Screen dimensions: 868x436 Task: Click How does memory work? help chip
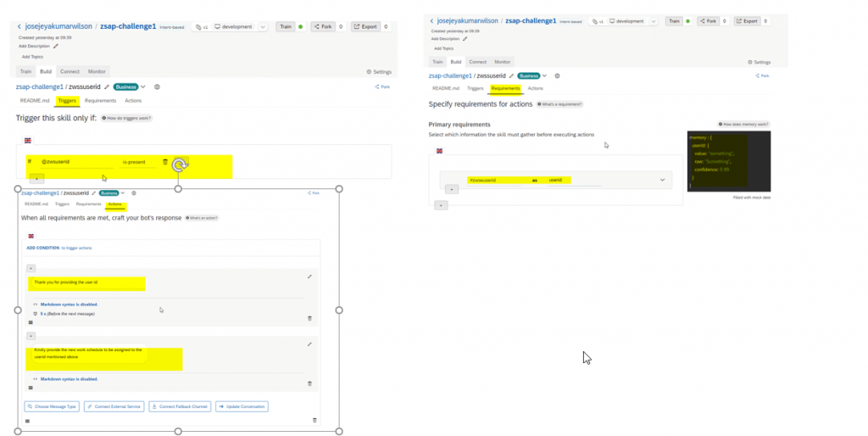pyautogui.click(x=744, y=124)
